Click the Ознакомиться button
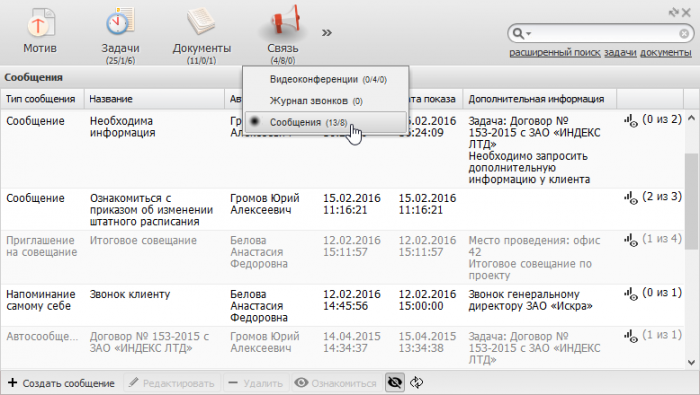 pyautogui.click(x=336, y=383)
